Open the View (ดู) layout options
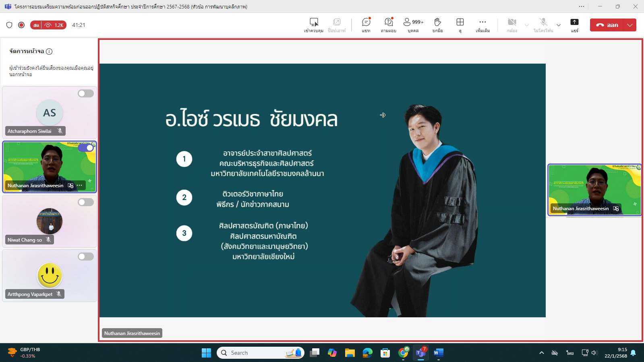 tap(460, 25)
